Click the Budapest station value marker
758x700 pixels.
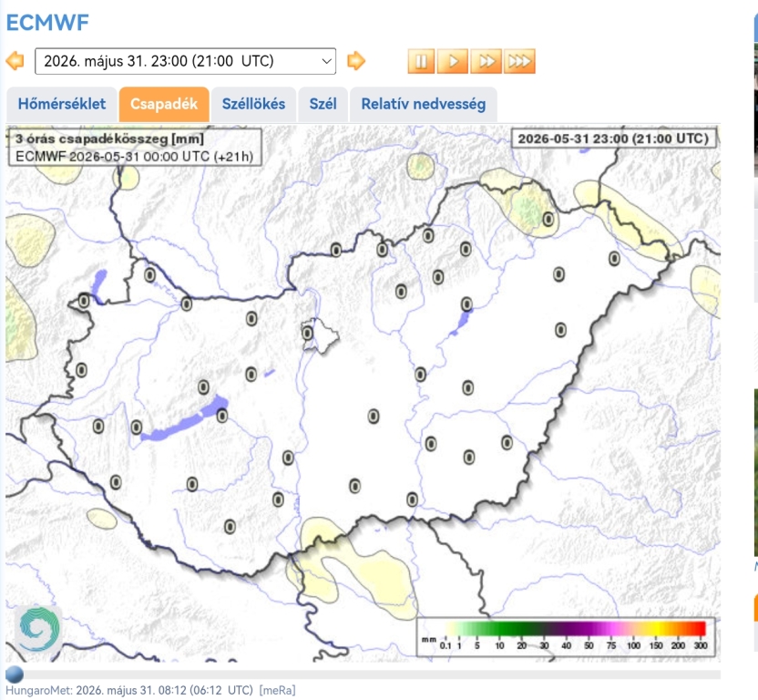coord(307,333)
